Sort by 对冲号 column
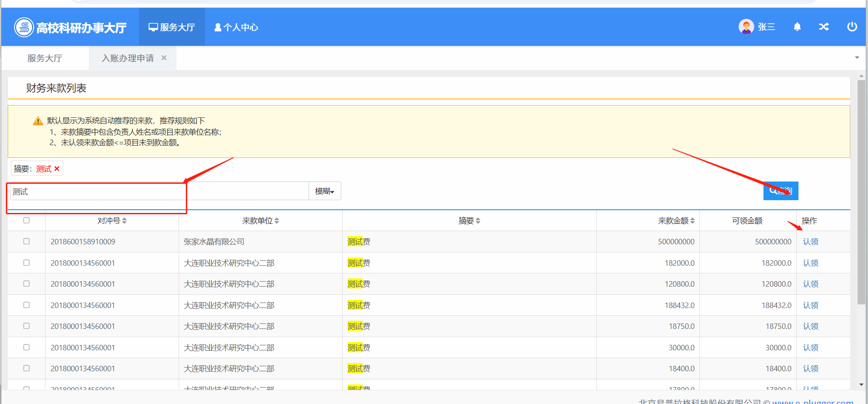The width and height of the screenshot is (868, 404). (x=124, y=221)
